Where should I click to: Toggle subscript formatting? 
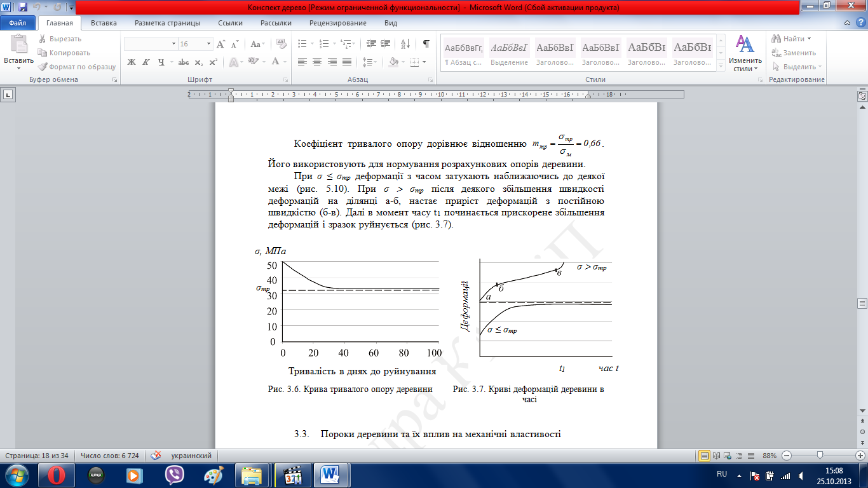199,62
